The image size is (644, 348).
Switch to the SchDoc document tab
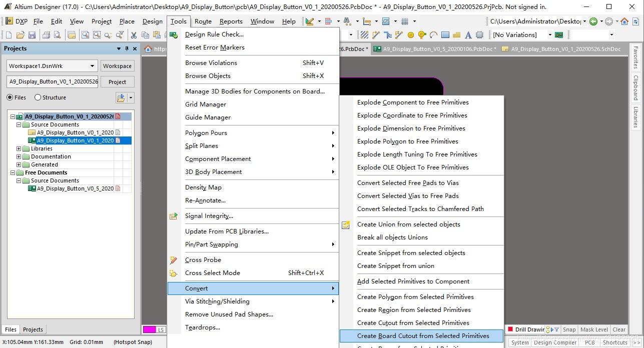pyautogui.click(x=561, y=49)
